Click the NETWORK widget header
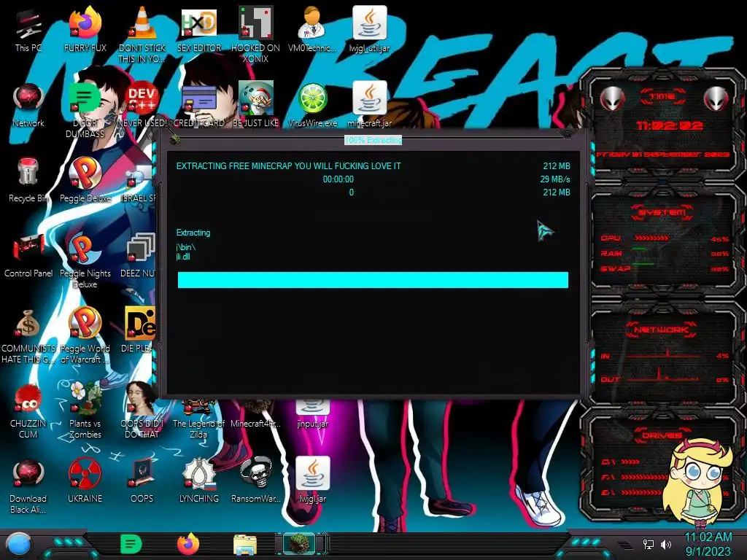The width and height of the screenshot is (747, 560). tap(661, 330)
